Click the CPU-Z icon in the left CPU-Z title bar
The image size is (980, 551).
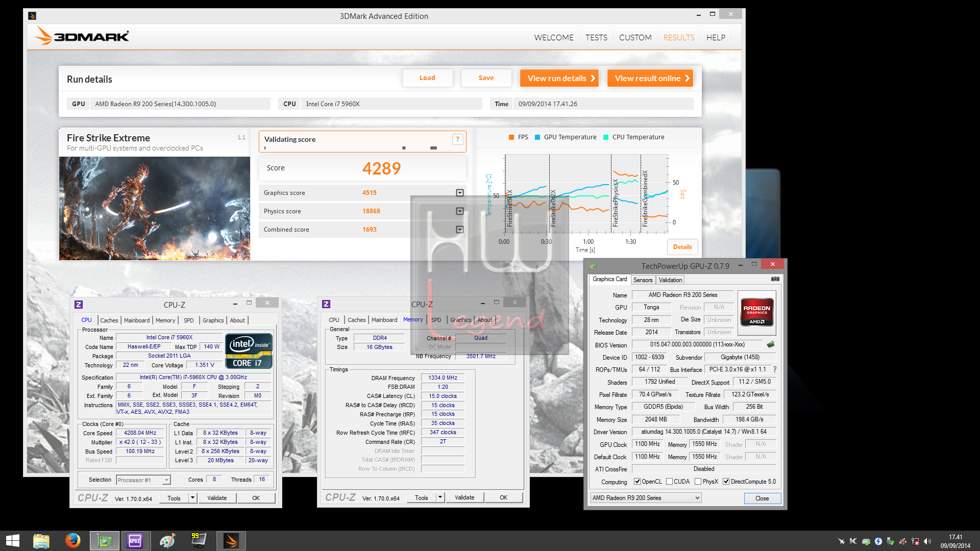[79, 305]
